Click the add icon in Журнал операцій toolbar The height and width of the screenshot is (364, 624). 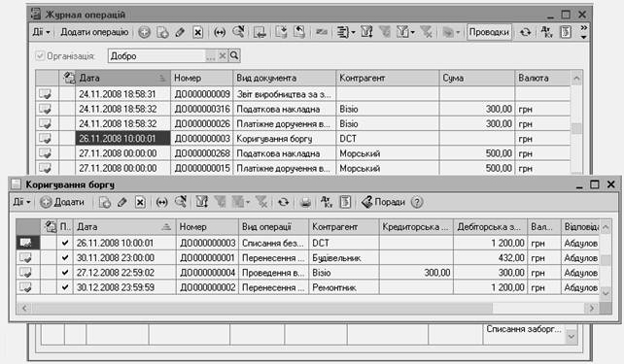click(x=144, y=32)
